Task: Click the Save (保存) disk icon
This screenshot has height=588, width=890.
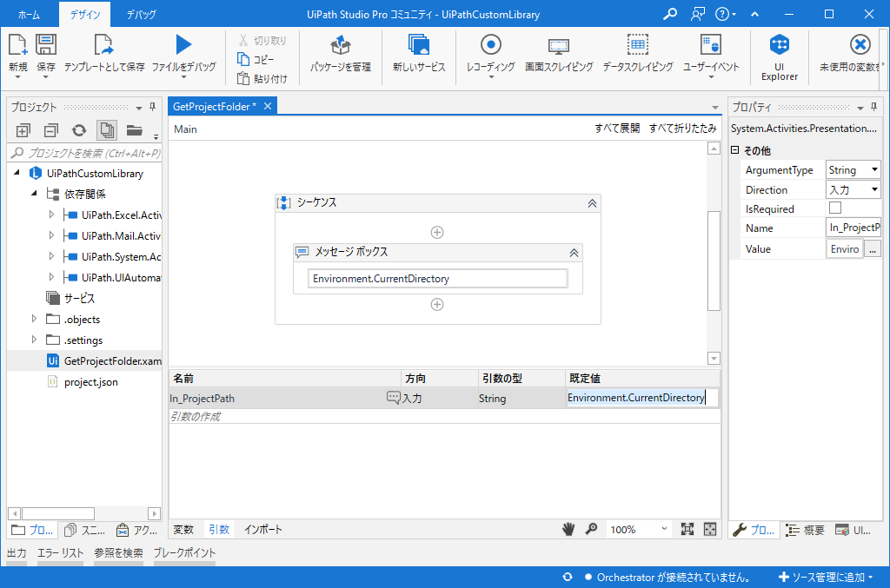Action: coord(46,45)
